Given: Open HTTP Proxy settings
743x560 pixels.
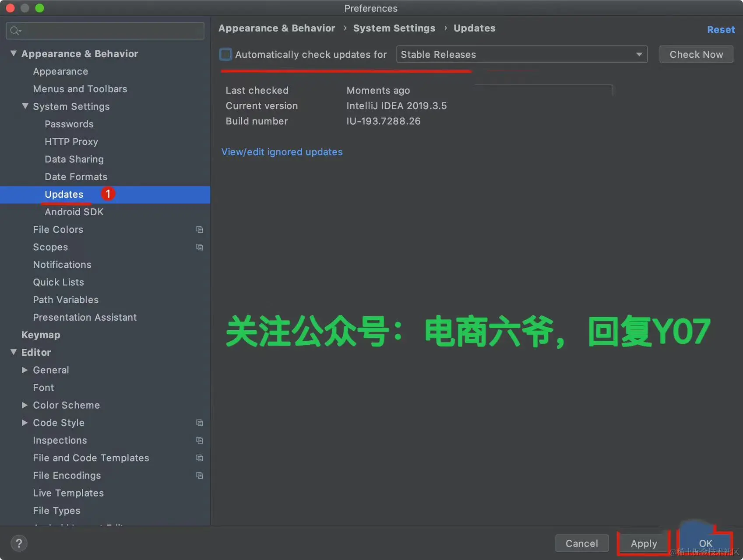Looking at the screenshot, I should coord(71,142).
